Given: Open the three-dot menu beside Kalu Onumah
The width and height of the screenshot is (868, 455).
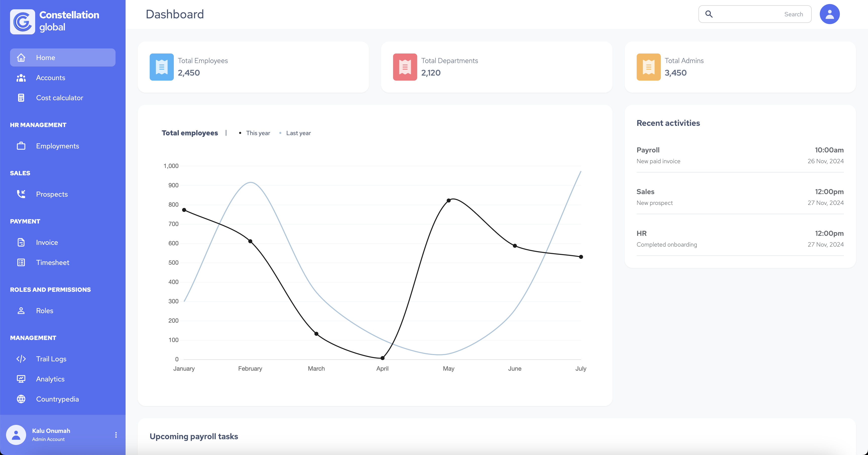Looking at the screenshot, I should (116, 435).
